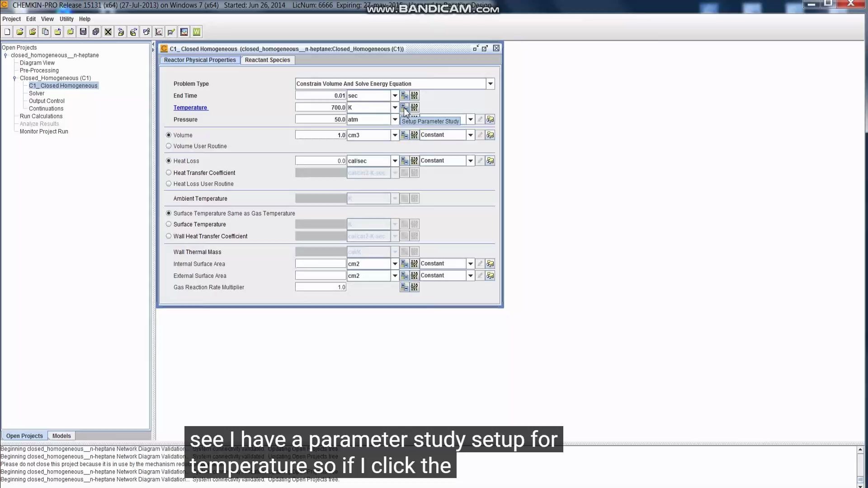Select the Heat Loss radio button
The image size is (868, 488).
[169, 161]
